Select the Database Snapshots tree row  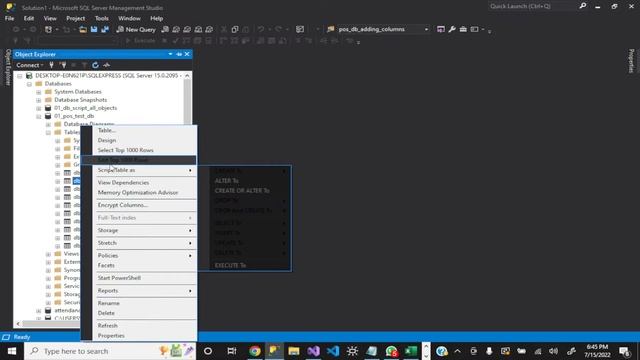(80, 100)
